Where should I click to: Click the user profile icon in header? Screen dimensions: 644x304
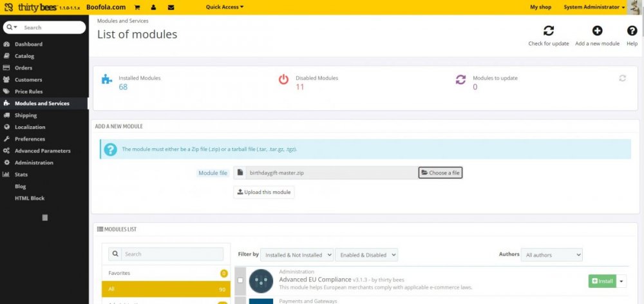coord(153,7)
